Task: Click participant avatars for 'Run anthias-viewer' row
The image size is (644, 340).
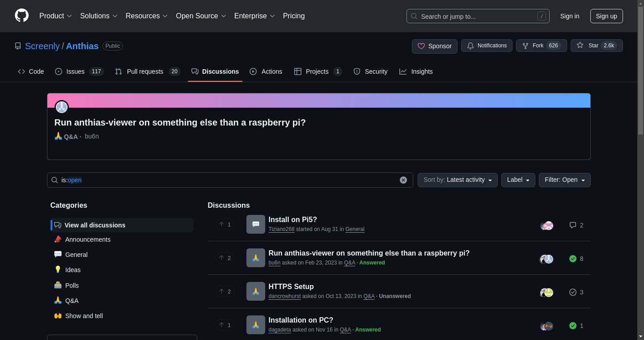Action: tap(547, 259)
